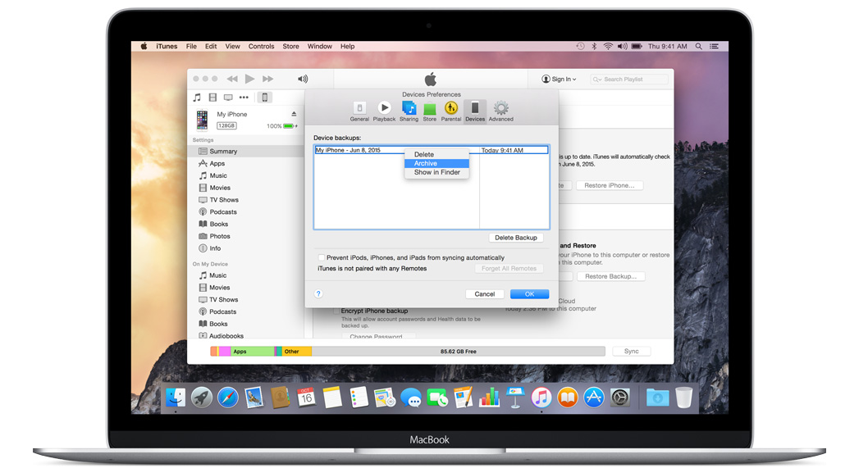Choose Delete from the context menu
The height and width of the screenshot is (468, 868).
coord(436,154)
